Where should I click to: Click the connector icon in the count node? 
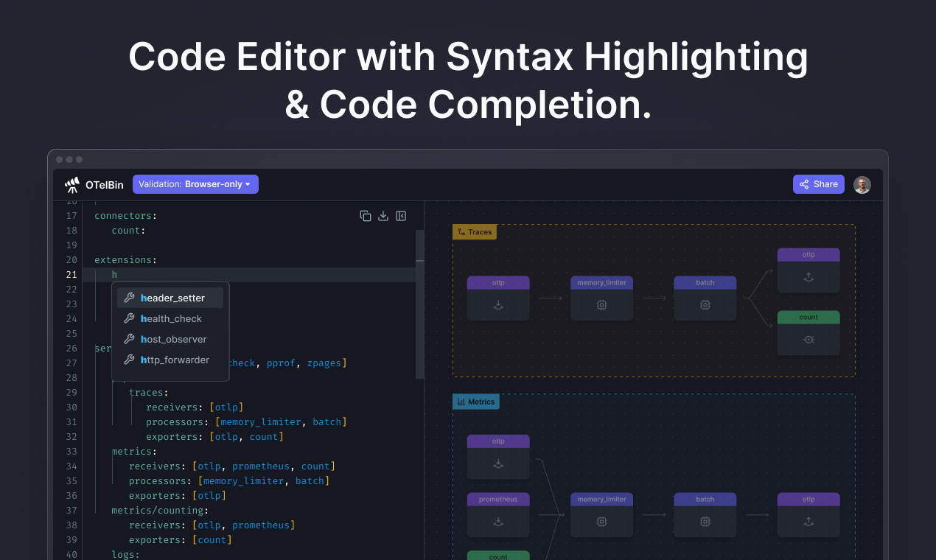[x=808, y=340]
